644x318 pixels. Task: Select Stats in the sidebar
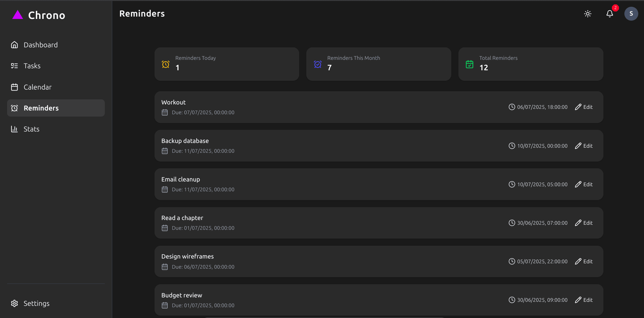point(31,129)
